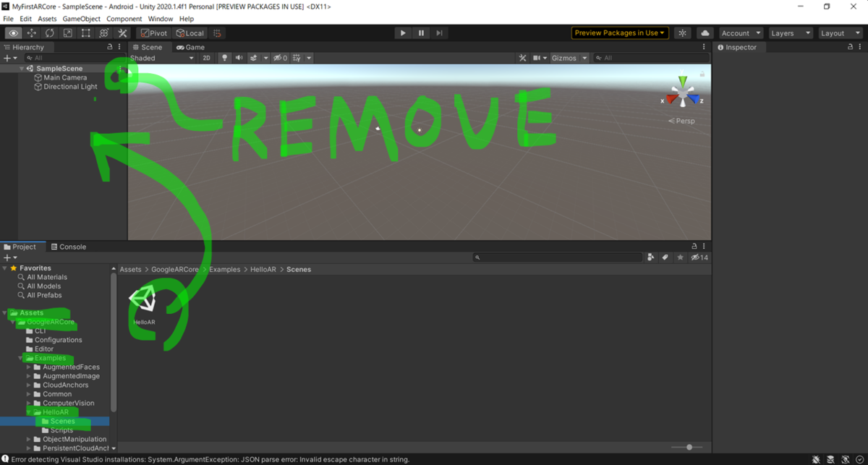Select Directional Light in Hierarchy

[70, 87]
